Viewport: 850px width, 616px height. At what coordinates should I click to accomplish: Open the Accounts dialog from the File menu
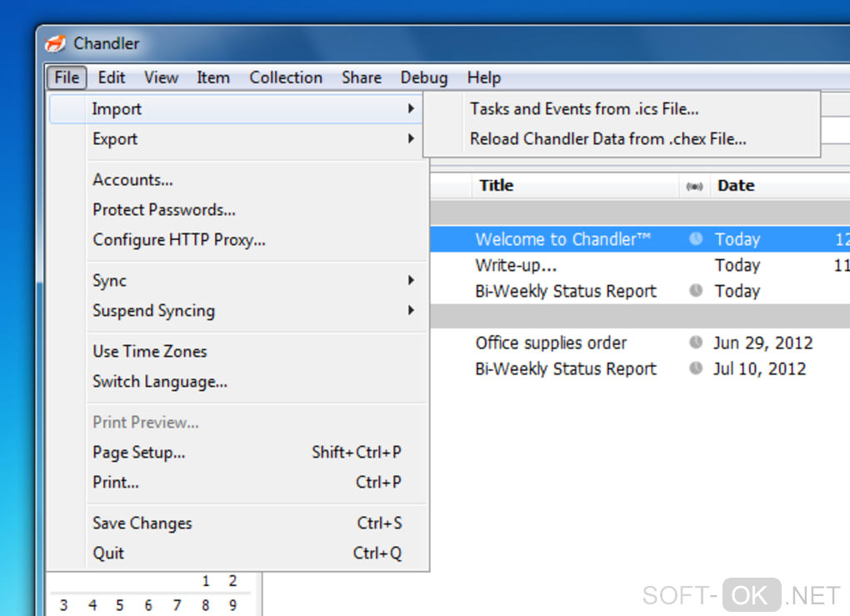133,180
